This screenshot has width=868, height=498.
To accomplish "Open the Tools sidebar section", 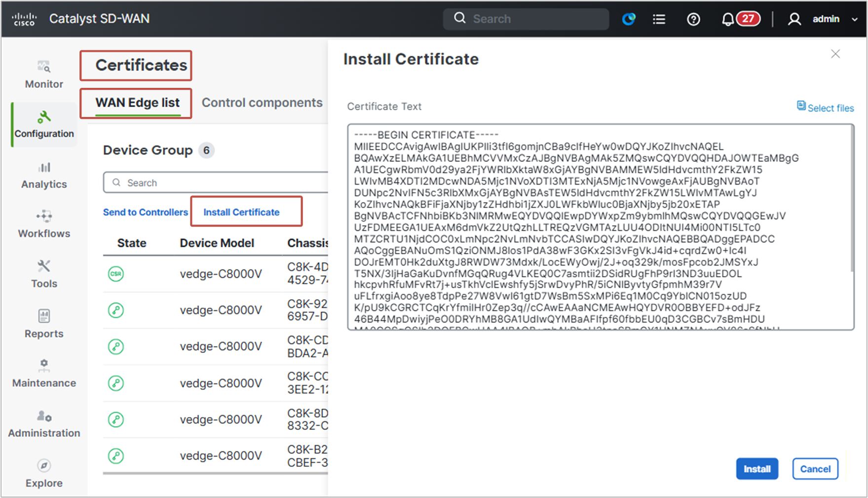I will [x=44, y=274].
